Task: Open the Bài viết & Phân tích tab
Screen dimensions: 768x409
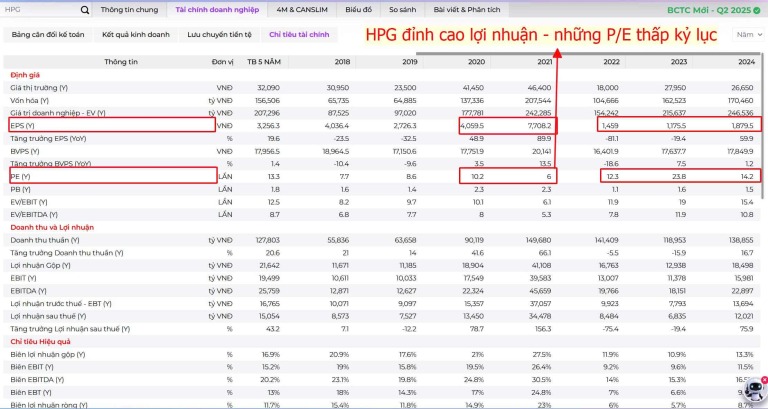Action: (x=467, y=10)
